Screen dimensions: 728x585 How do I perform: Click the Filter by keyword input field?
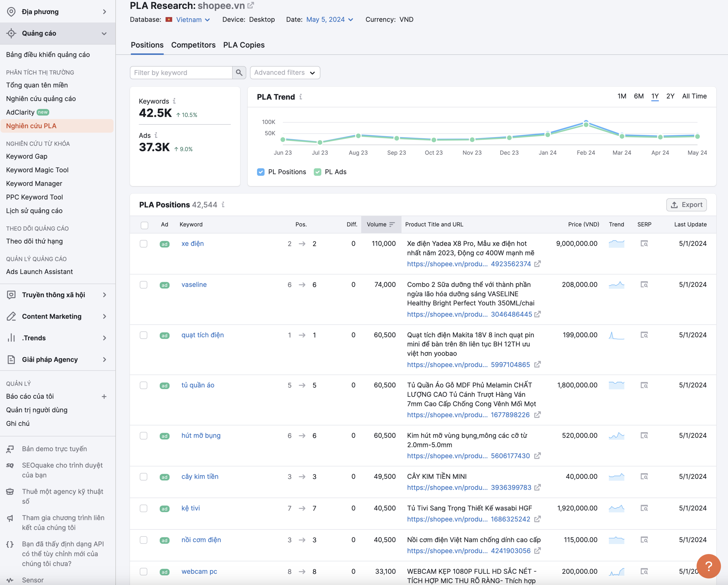tap(181, 73)
